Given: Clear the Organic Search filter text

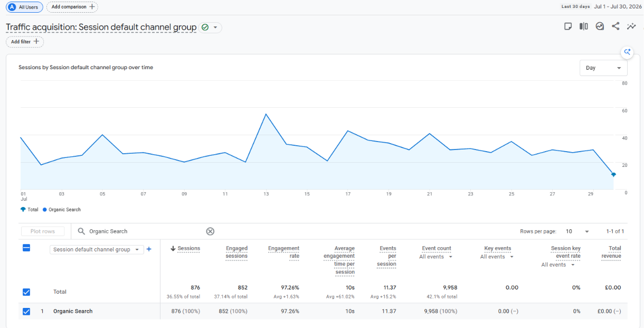Looking at the screenshot, I should [x=210, y=231].
